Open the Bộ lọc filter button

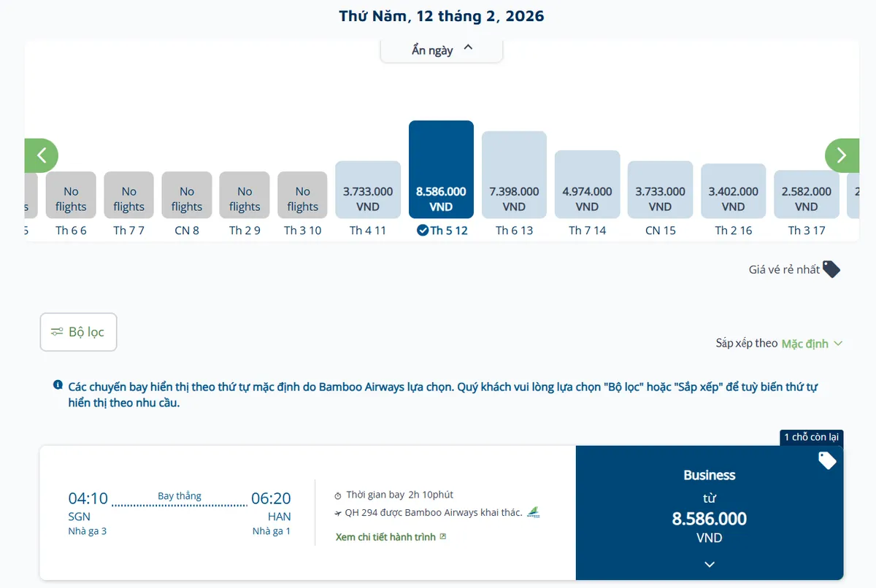[78, 332]
